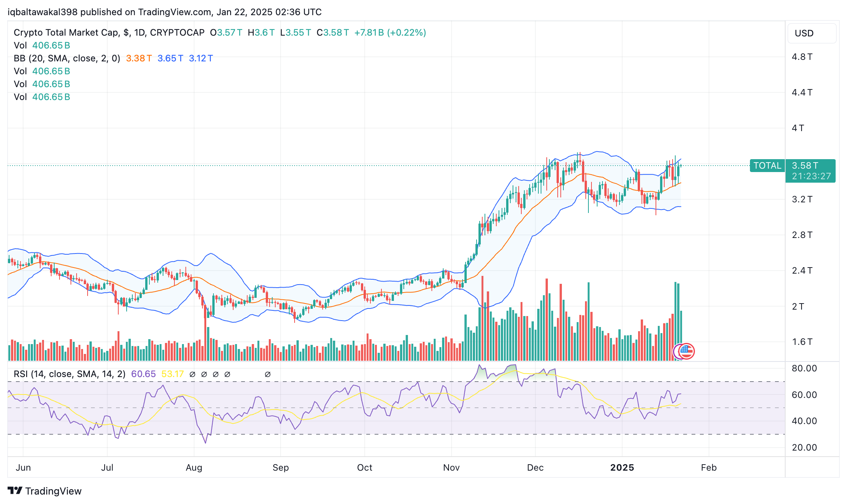Select the last Vol 406.65 B legend row
The width and height of the screenshot is (847, 504).
[42, 97]
